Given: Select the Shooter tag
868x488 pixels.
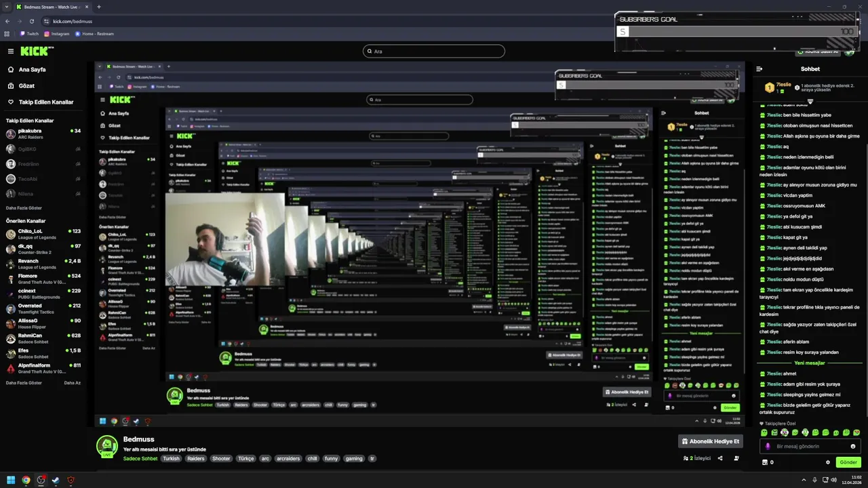Looking at the screenshot, I should pos(221,458).
